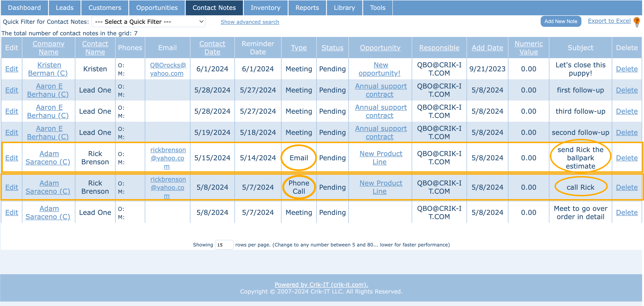Open the Reports tab
The image size is (644, 306).
(307, 8)
